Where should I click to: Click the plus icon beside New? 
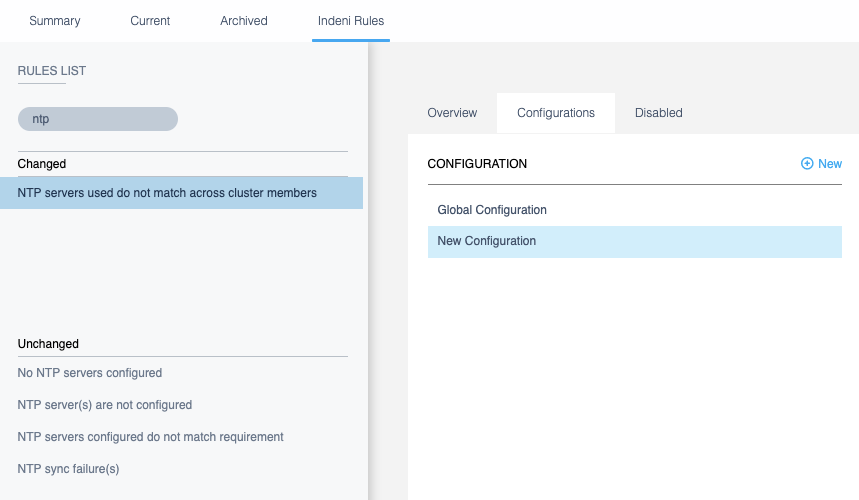[x=807, y=164]
